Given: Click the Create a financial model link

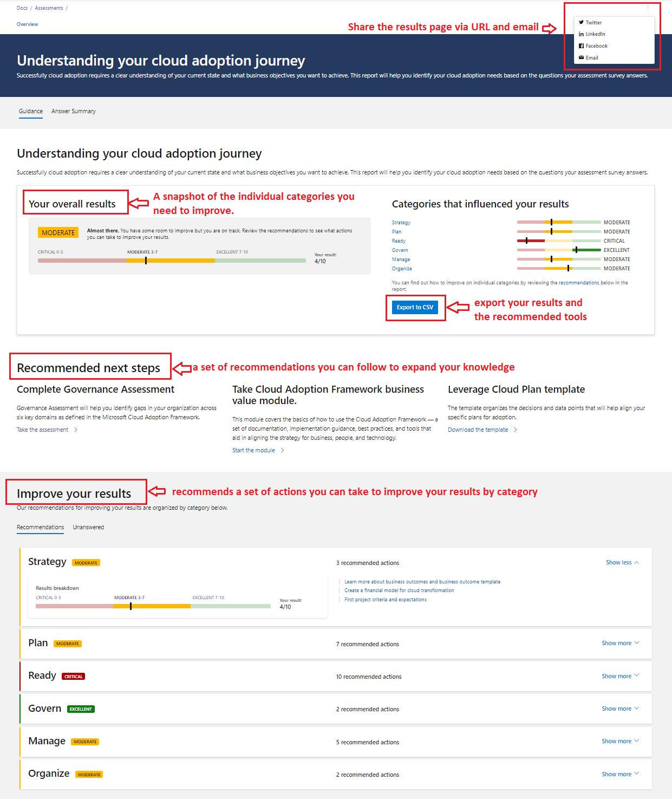Looking at the screenshot, I should click(399, 590).
